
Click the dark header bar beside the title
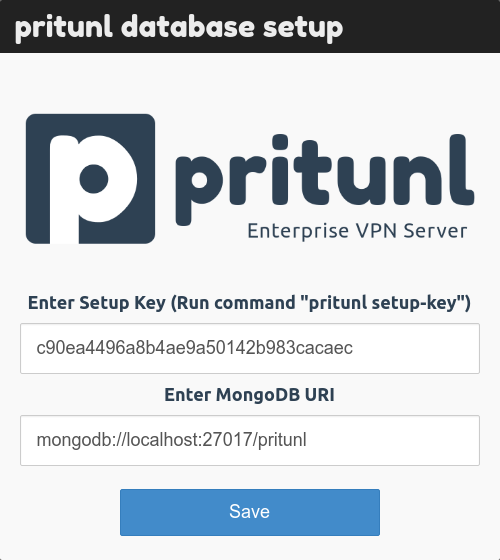(x=421, y=26)
